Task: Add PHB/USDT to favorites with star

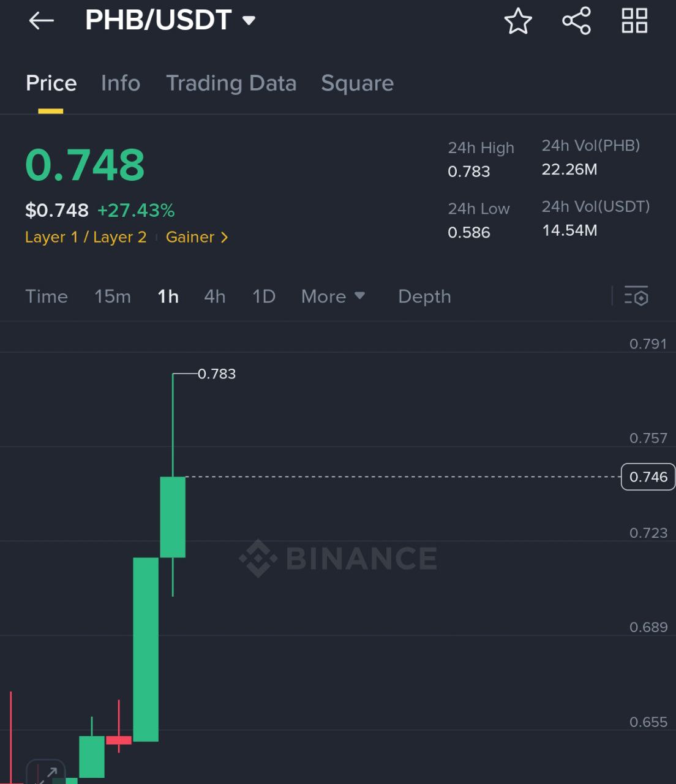Action: click(518, 21)
